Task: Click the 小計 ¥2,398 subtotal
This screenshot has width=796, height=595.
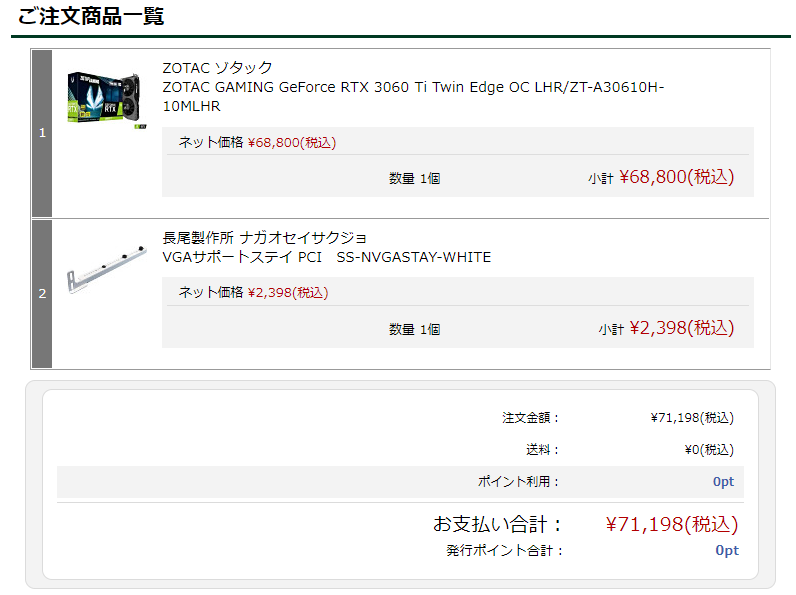Action: [666, 328]
